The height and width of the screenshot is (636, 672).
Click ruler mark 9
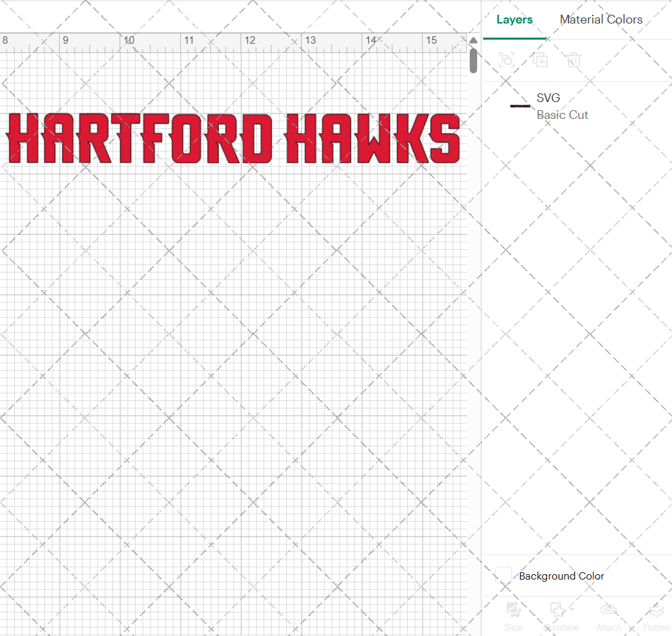click(x=66, y=40)
